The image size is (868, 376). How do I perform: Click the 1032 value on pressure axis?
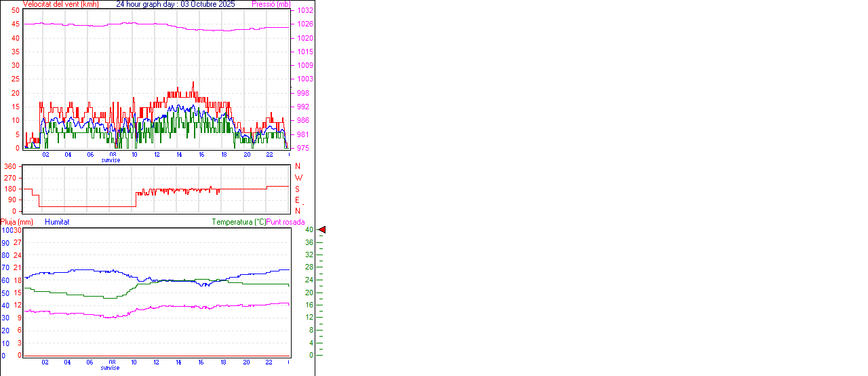[x=304, y=11]
